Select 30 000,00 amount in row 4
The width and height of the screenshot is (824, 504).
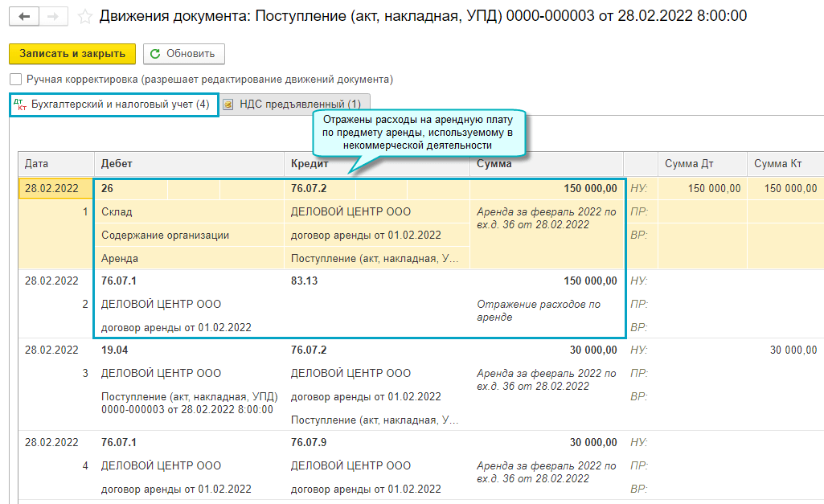coord(593,443)
